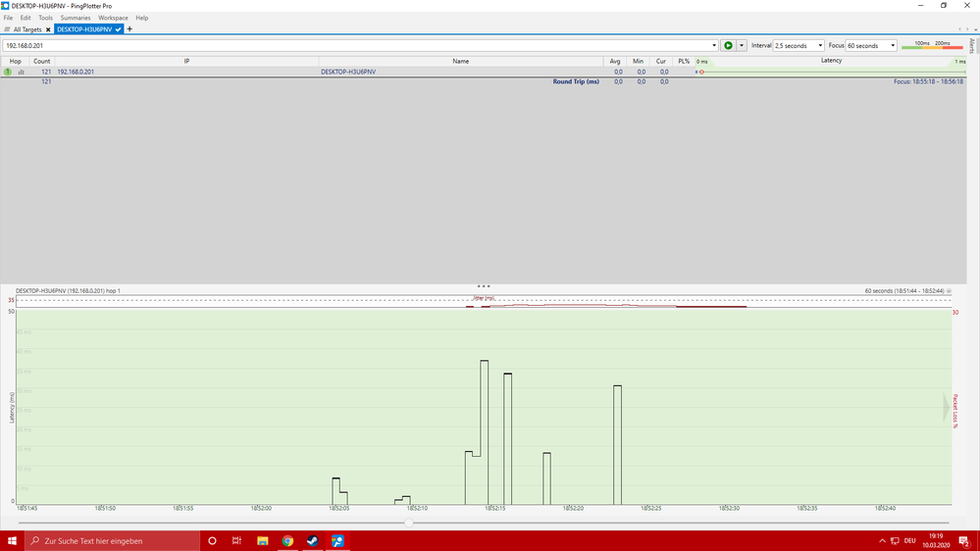Open the File menu

(8, 18)
